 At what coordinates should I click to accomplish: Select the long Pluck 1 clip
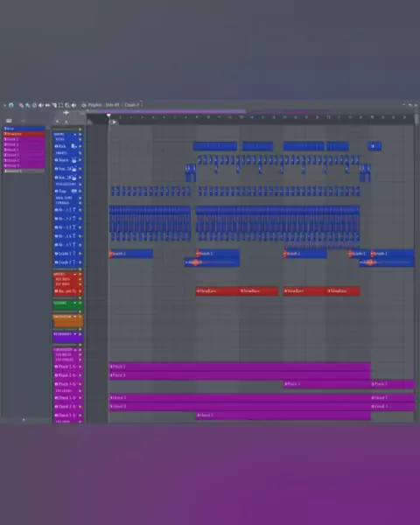[x=240, y=367]
